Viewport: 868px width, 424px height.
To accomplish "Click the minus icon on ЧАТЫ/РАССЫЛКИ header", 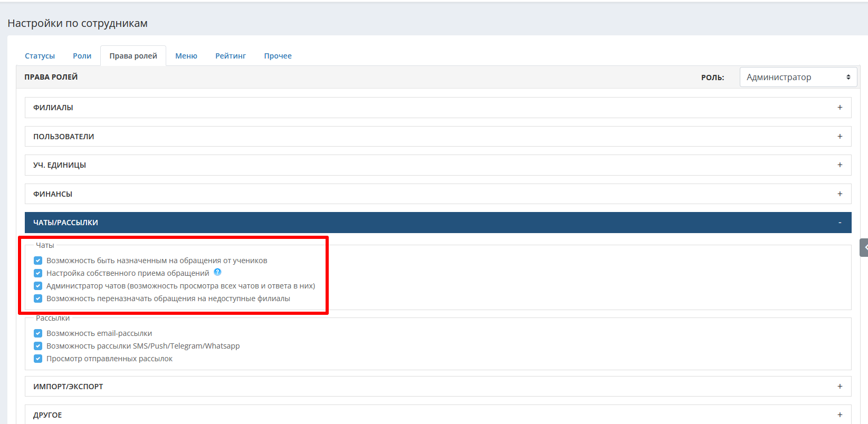I will (x=840, y=223).
